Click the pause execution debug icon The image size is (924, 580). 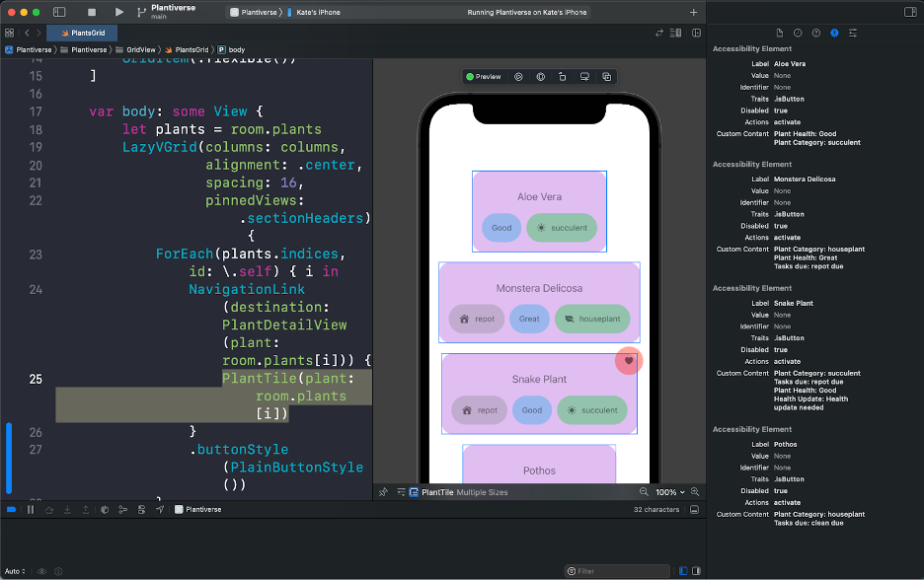point(30,509)
